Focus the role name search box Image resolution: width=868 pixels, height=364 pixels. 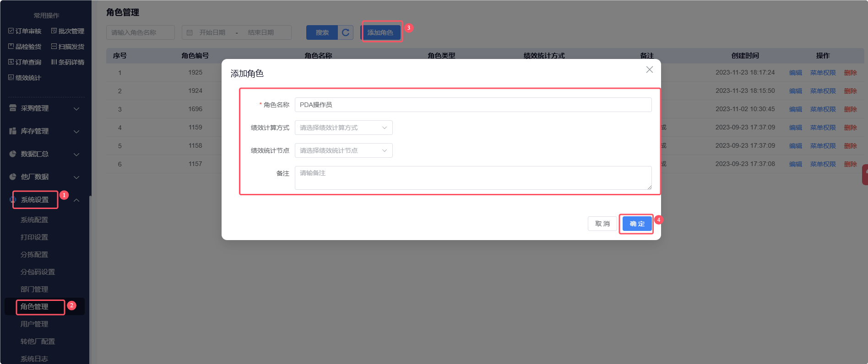[141, 32]
